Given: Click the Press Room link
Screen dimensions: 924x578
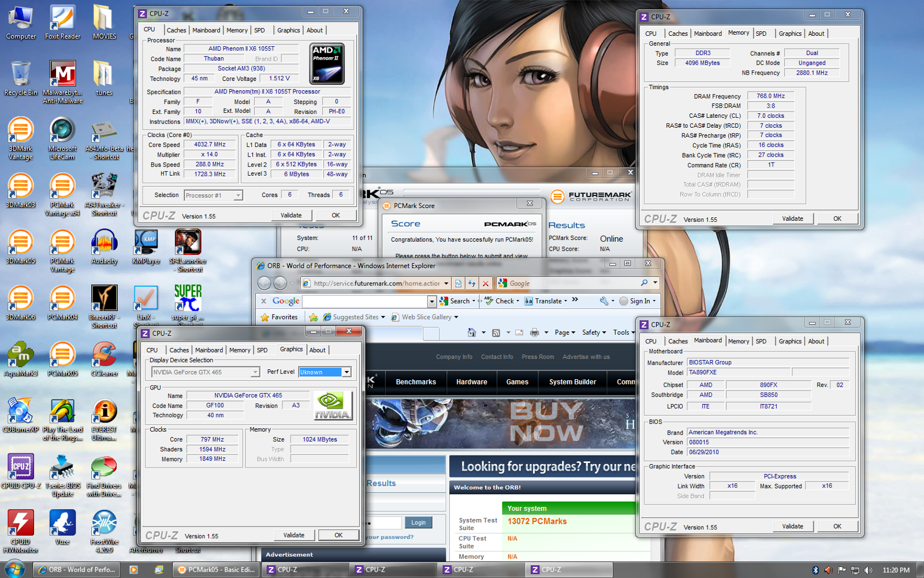Looking at the screenshot, I should tap(538, 357).
